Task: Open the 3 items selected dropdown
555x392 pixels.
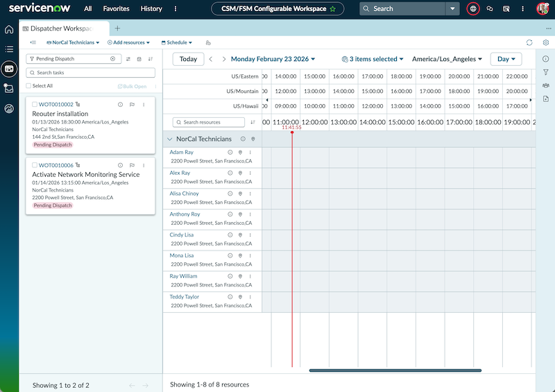Action: pyautogui.click(x=373, y=59)
